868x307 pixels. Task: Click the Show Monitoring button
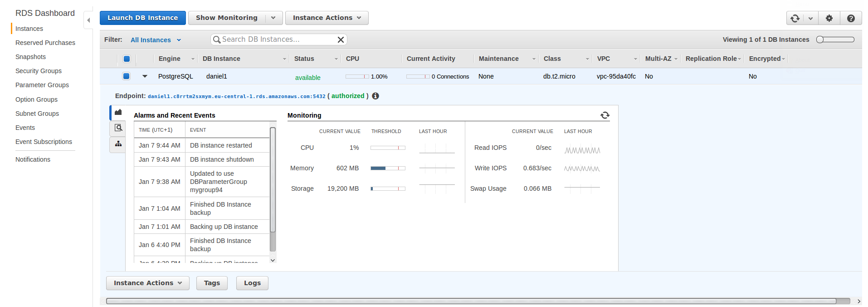pos(226,18)
